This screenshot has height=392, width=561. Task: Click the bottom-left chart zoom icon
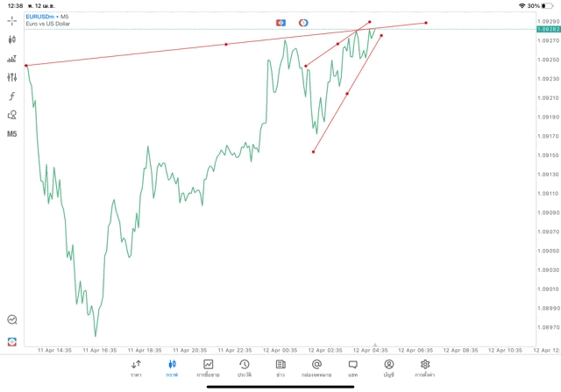12,320
